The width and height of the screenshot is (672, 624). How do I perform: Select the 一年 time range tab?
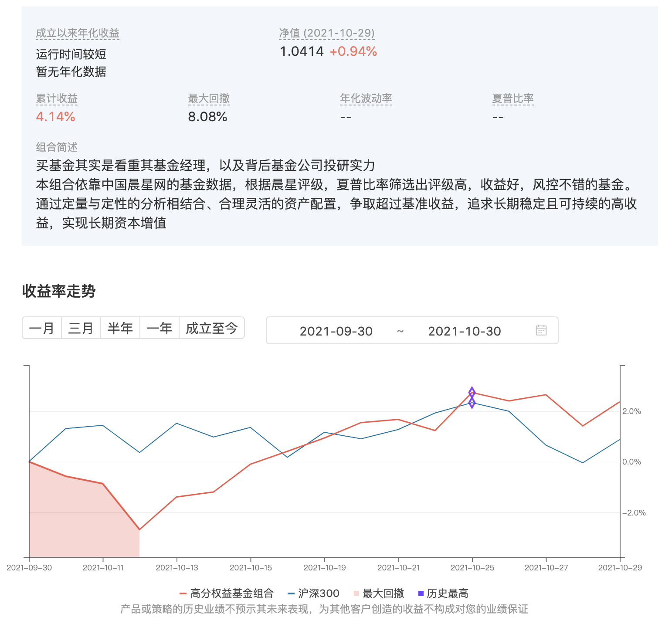160,328
